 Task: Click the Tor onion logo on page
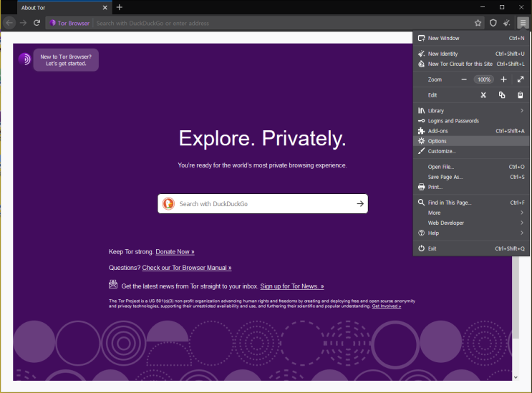click(x=24, y=59)
